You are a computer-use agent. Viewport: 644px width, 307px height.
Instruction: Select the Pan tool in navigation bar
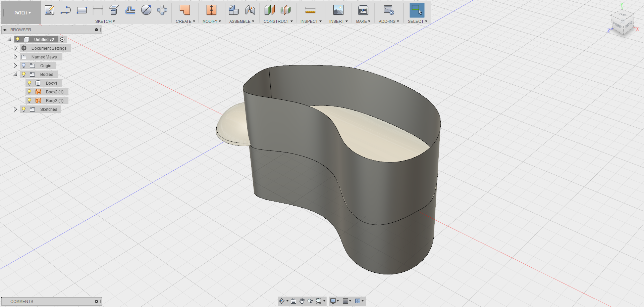point(301,301)
